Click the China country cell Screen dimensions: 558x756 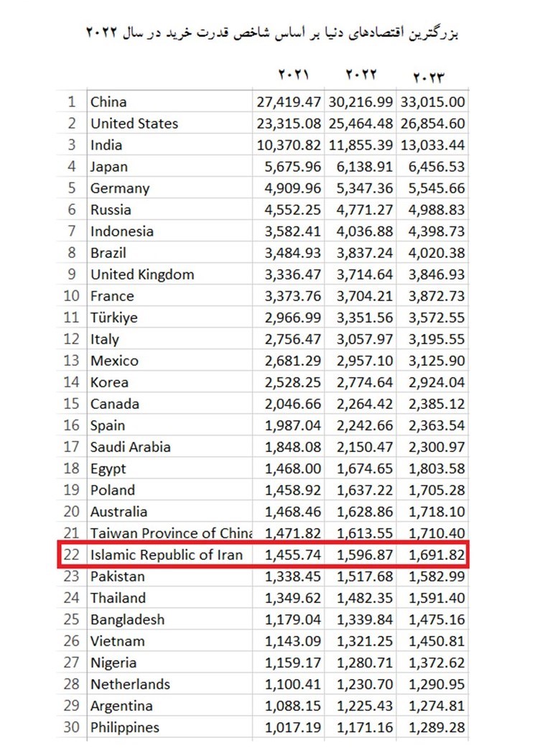point(108,102)
